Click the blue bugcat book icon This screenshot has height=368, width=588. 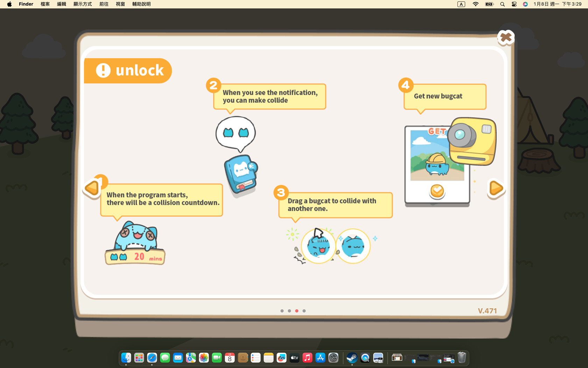pyautogui.click(x=241, y=173)
